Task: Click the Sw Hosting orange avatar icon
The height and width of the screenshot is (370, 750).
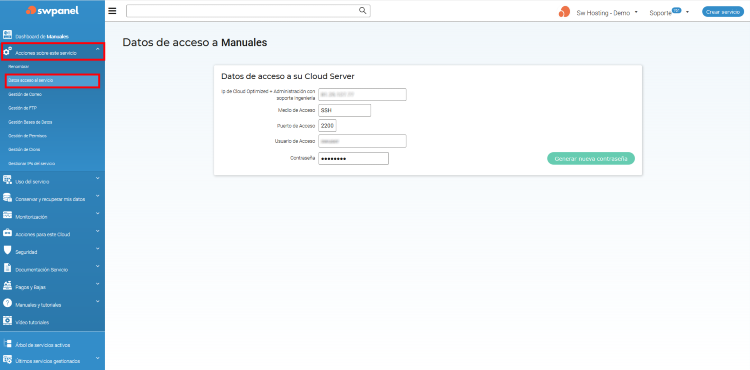Action: coord(564,12)
